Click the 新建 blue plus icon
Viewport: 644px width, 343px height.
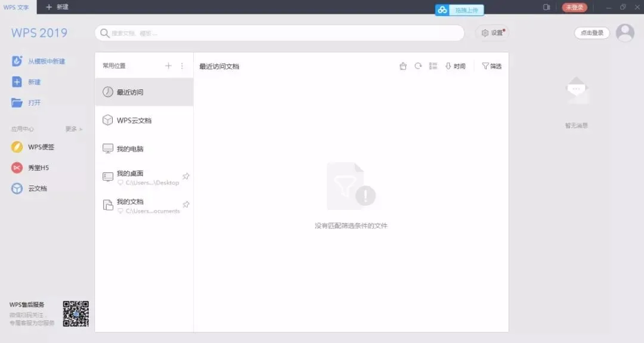(17, 82)
